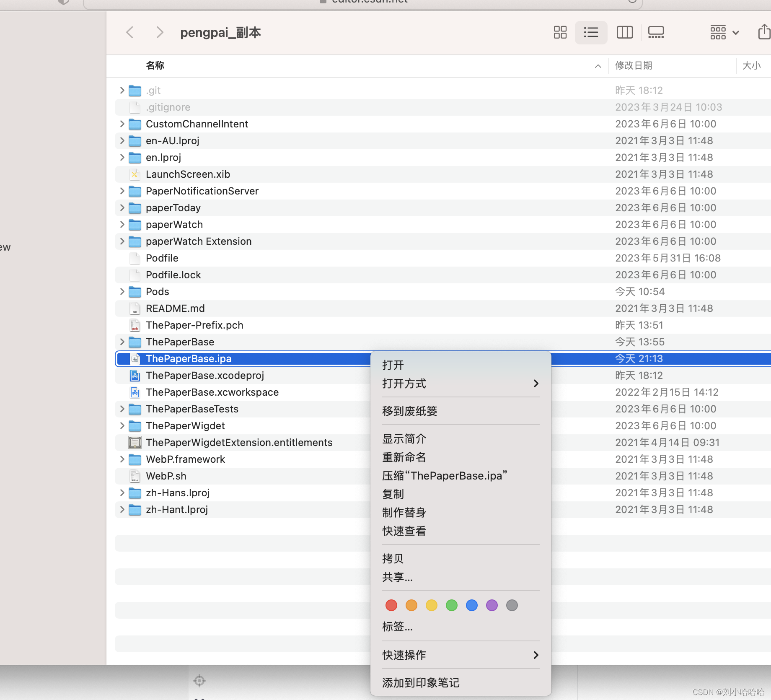Choose 复制 from the context menu
771x700 pixels.
coord(461,494)
